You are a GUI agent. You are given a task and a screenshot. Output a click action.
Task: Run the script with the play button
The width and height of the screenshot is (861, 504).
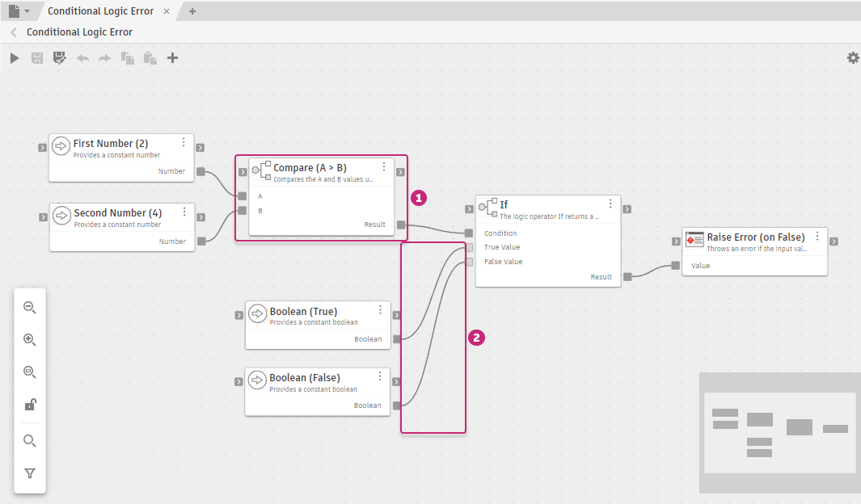pyautogui.click(x=15, y=58)
